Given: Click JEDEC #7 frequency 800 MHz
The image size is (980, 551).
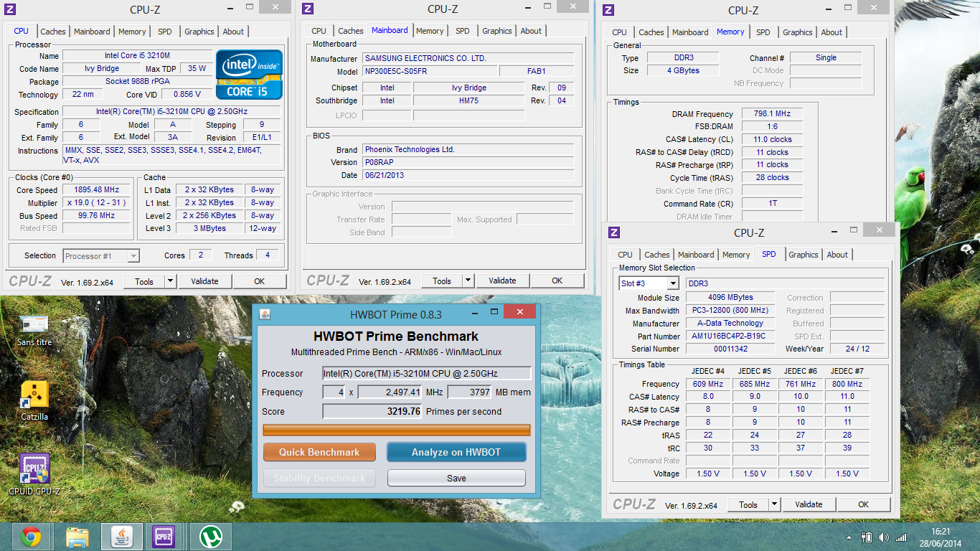Looking at the screenshot, I should pyautogui.click(x=847, y=384).
